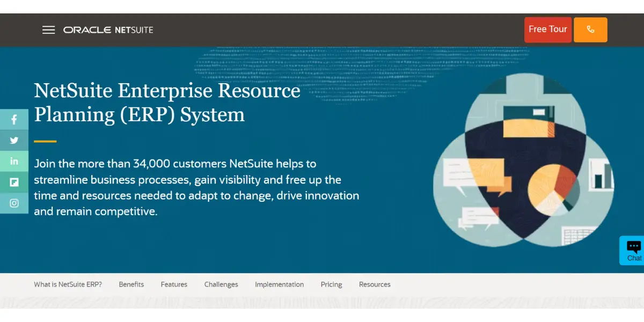The image size is (644, 322).
Task: Share the page via Facebook icon
Action: [14, 120]
